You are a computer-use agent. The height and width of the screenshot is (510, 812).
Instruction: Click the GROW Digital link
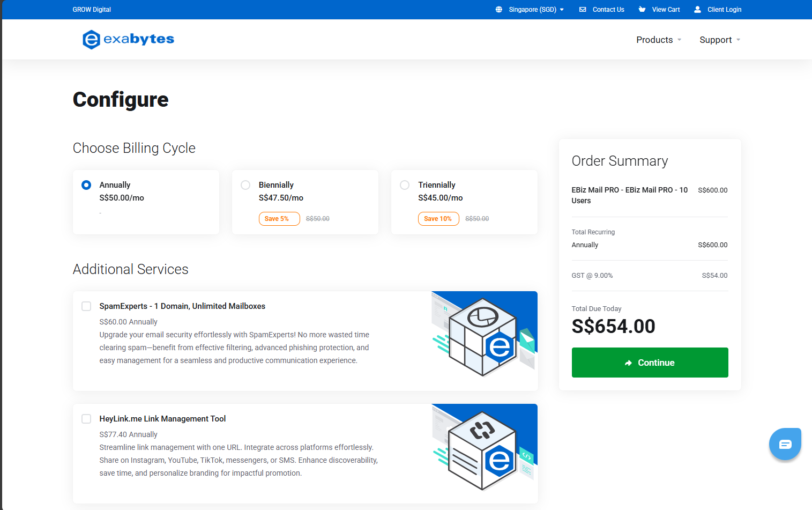click(x=92, y=10)
